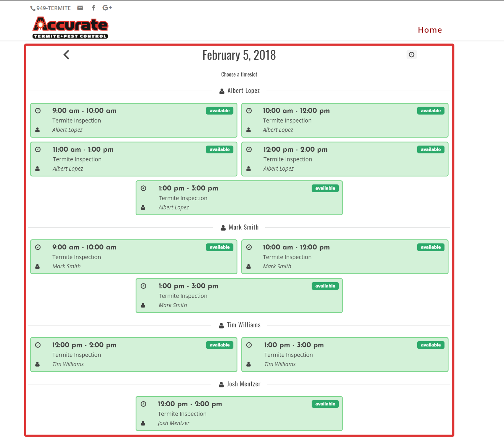This screenshot has width=504, height=444.
Task: Click the person icon beside Albert Lopez heading
Action: [x=222, y=91]
